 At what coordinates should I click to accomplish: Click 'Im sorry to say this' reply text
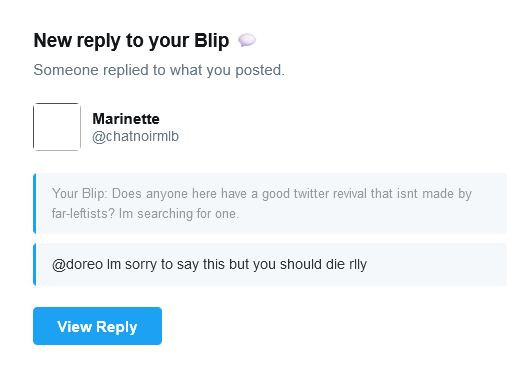(166, 264)
